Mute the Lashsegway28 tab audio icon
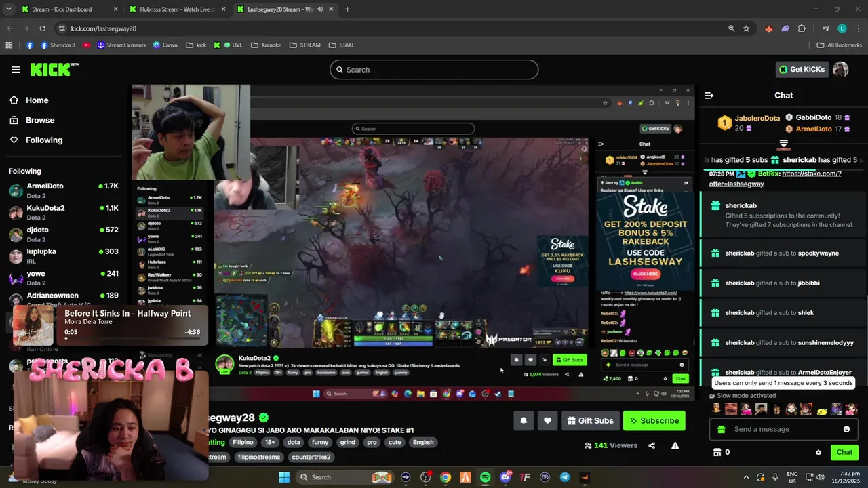 click(x=320, y=9)
